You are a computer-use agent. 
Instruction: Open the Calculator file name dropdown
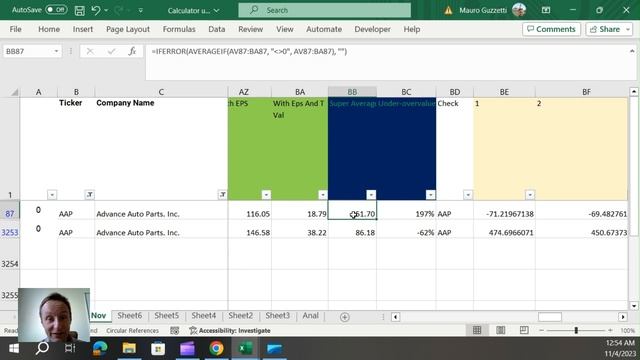tap(217, 11)
